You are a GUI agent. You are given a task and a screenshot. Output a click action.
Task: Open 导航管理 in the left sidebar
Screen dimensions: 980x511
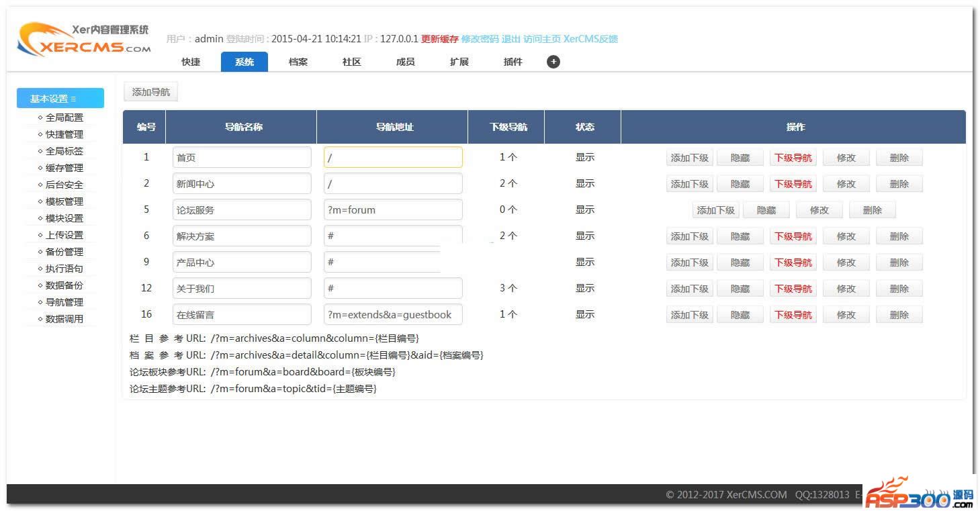coord(64,302)
